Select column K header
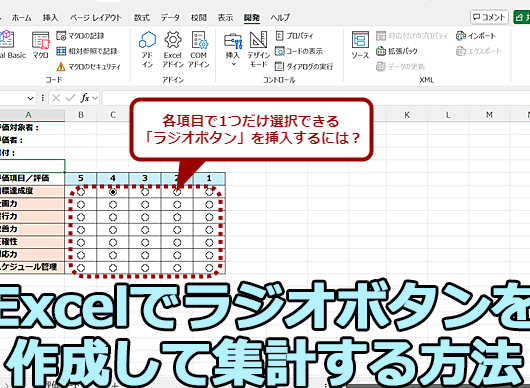Screen dimensions: 530x388 407,115
